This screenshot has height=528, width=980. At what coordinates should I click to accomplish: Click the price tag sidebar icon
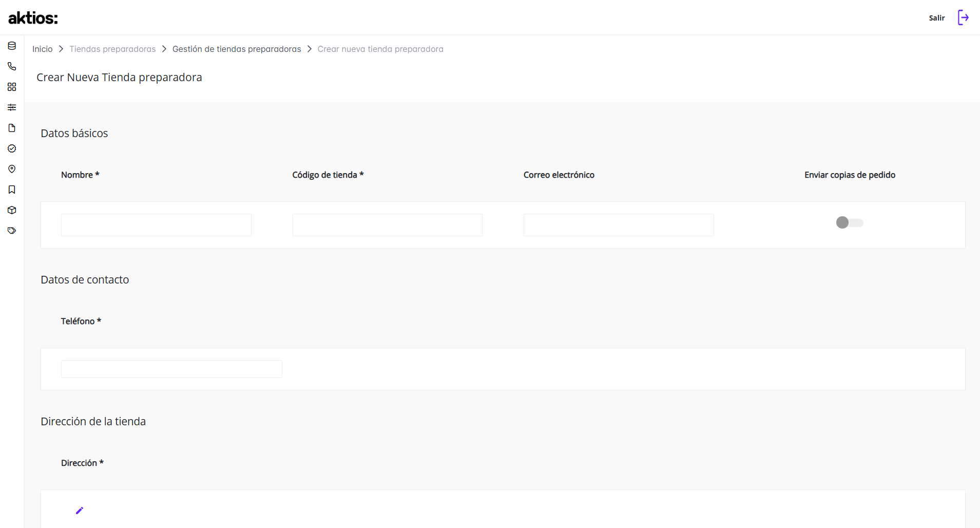coord(12,231)
